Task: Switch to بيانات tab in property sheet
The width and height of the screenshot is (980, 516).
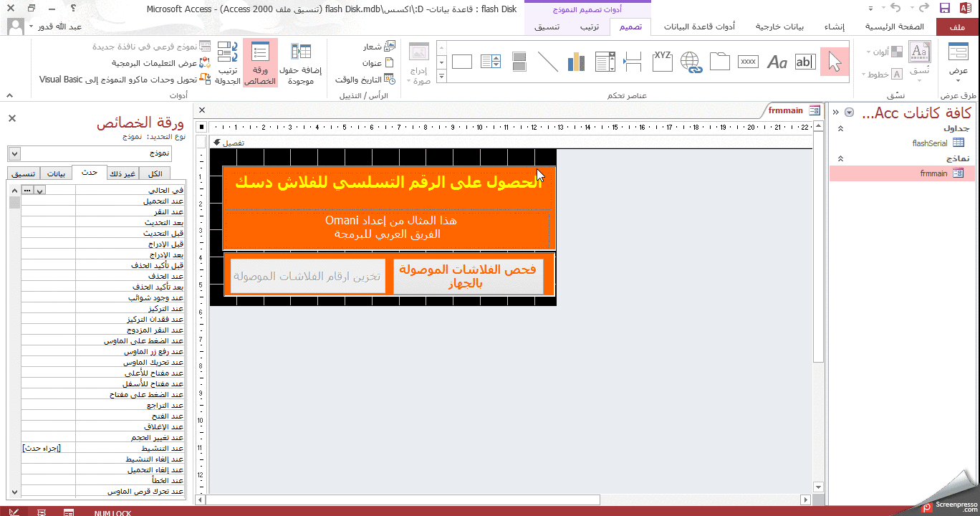Action: (56, 173)
